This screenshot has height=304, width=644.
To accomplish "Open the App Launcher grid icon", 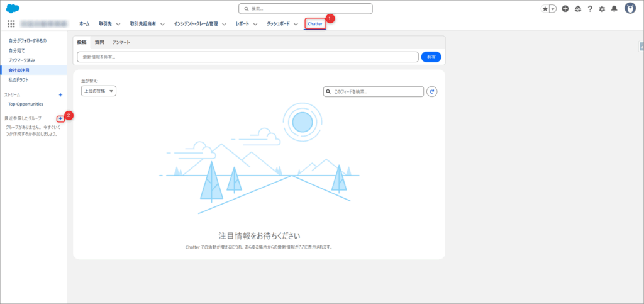I will 11,23.
